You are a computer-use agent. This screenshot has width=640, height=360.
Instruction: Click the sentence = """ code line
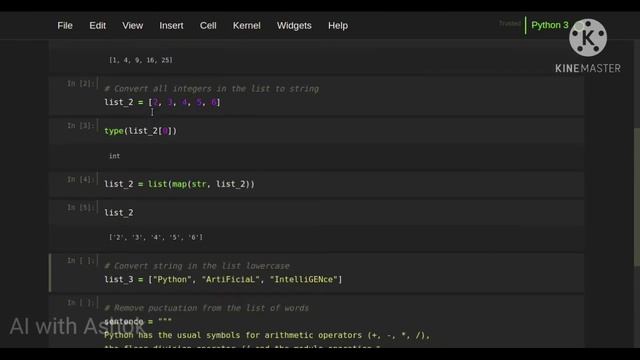click(138, 321)
